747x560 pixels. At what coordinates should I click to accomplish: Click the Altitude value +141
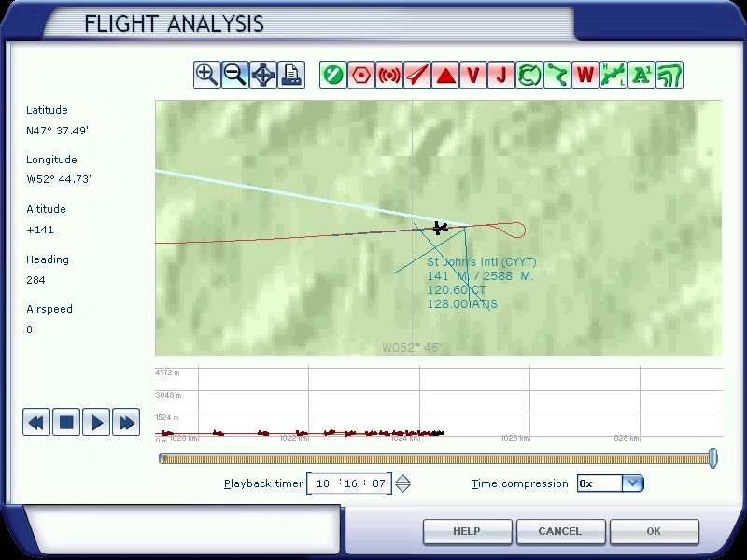click(40, 230)
